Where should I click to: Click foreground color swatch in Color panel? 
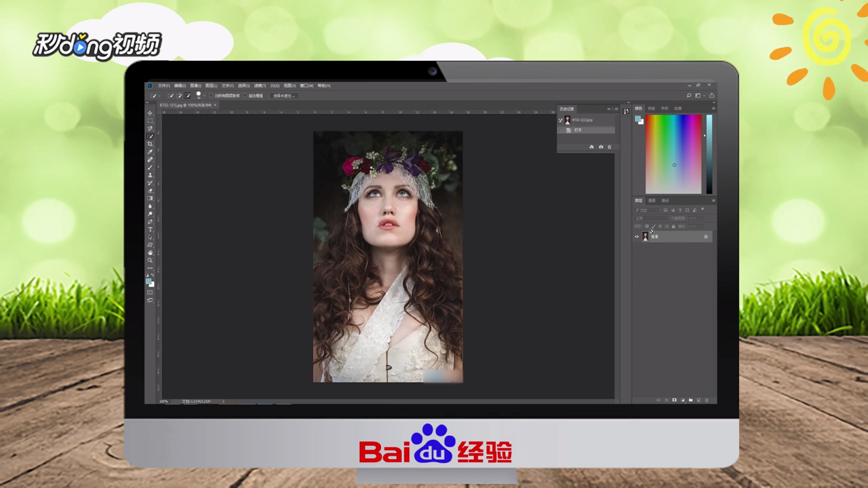point(638,119)
